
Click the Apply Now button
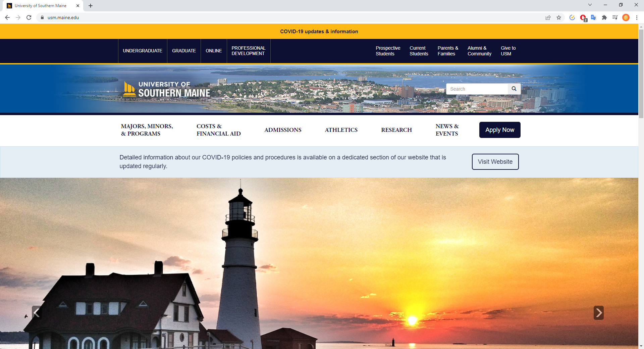pos(499,130)
